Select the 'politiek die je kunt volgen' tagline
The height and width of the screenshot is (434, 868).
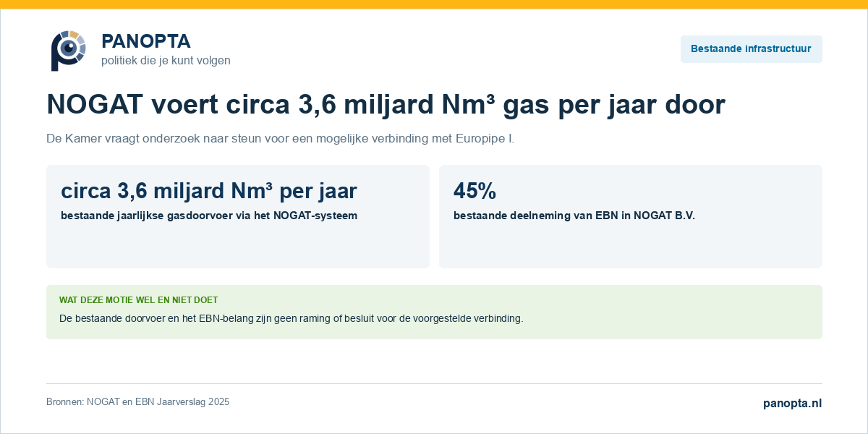click(166, 61)
